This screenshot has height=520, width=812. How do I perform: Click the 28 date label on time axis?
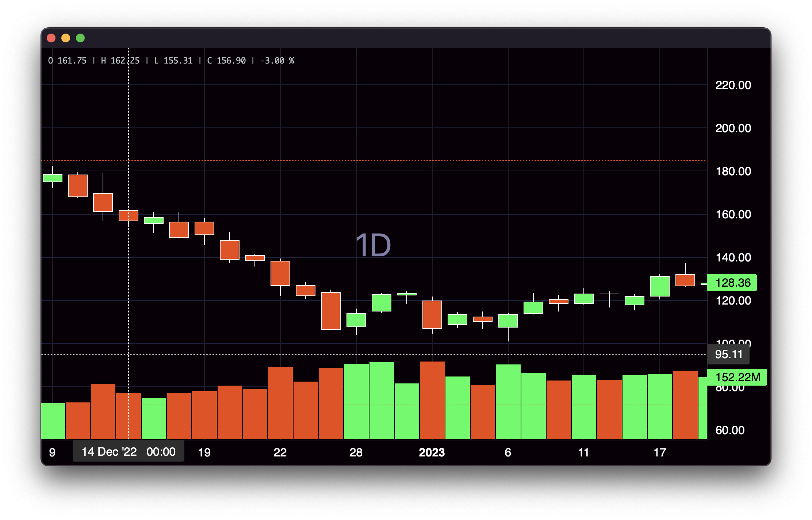[x=356, y=452]
